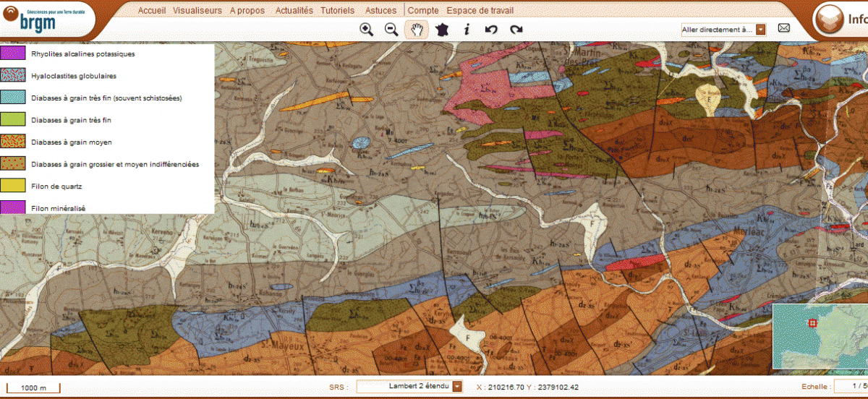Open Espace de travail
This screenshot has height=399, width=868.
pos(480,11)
